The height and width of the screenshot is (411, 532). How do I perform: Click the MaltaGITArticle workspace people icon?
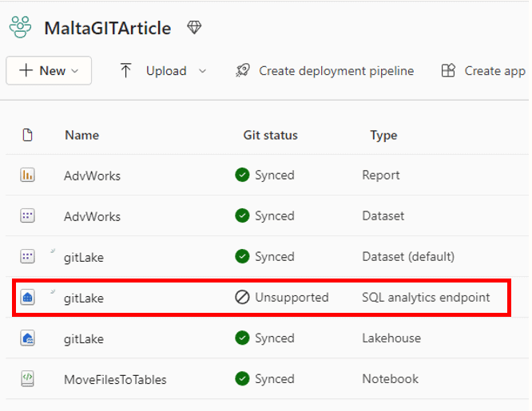(20, 27)
